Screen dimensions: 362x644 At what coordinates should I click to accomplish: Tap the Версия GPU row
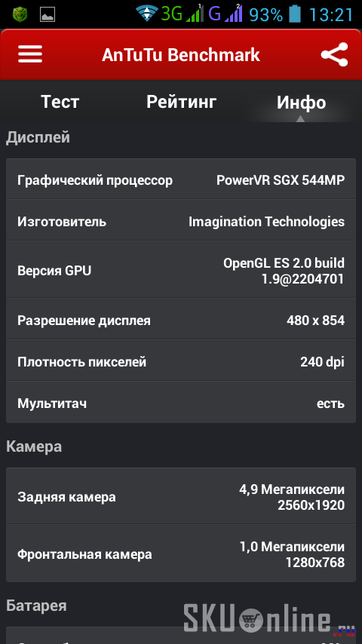[181, 270]
